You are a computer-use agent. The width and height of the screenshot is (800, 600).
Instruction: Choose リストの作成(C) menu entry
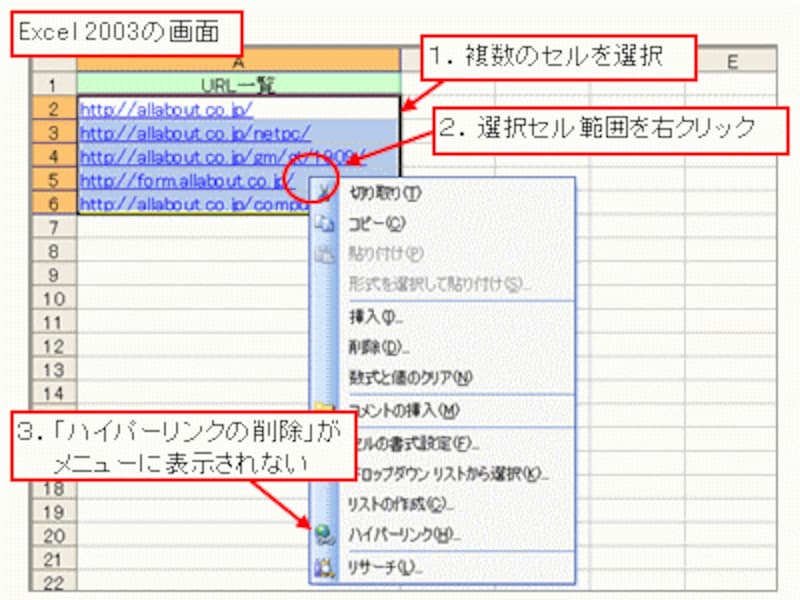pos(401,504)
